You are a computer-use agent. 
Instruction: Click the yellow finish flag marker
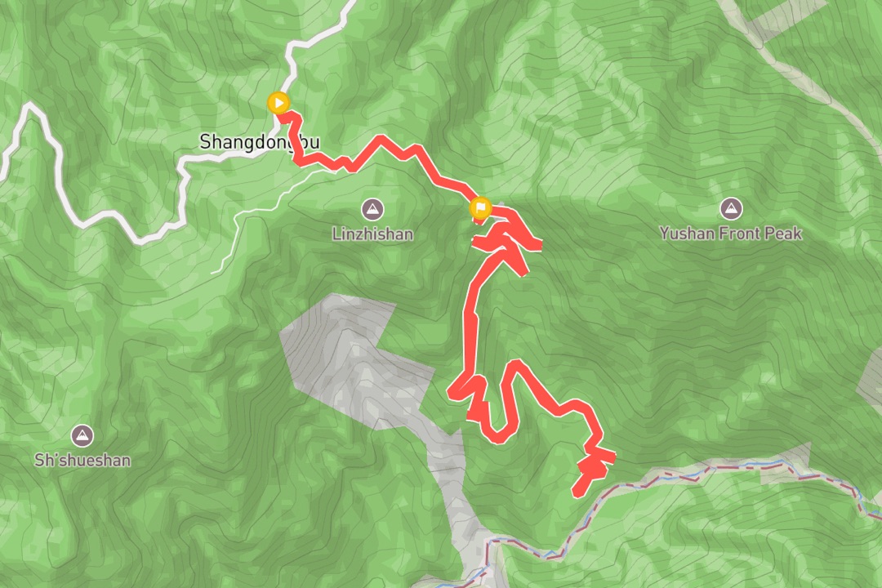(x=480, y=207)
